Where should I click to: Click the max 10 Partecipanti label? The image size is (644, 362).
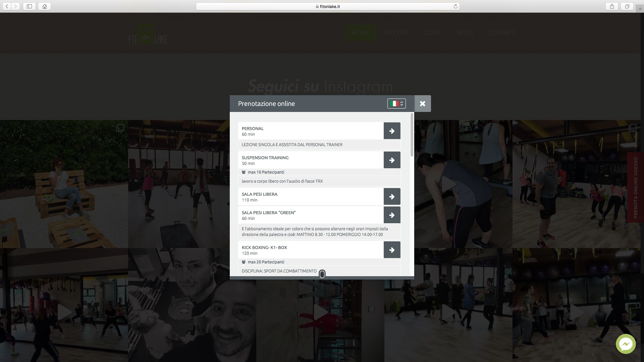[266, 172]
